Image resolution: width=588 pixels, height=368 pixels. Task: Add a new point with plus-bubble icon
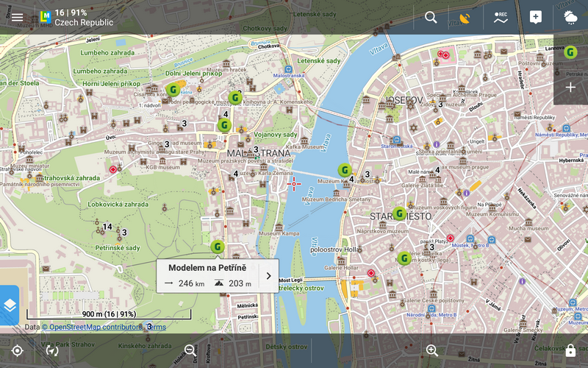click(536, 18)
